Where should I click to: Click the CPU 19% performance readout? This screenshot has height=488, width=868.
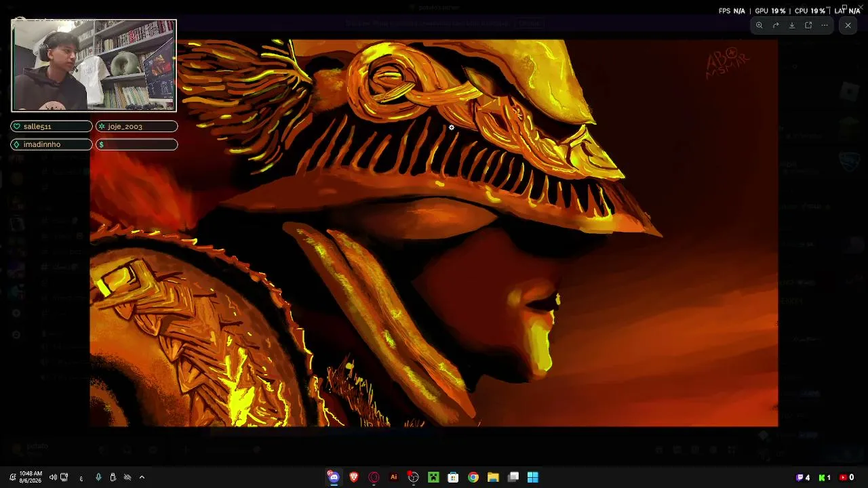pyautogui.click(x=810, y=11)
